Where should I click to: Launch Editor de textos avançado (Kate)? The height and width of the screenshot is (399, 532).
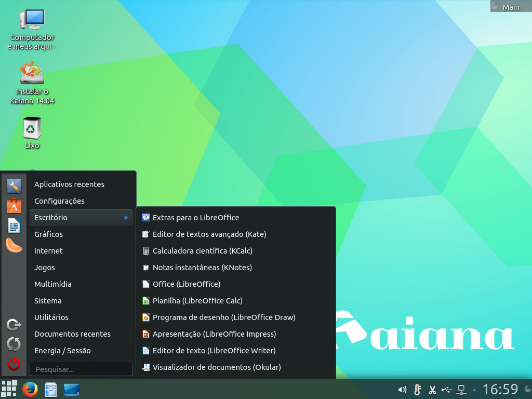coord(236,234)
